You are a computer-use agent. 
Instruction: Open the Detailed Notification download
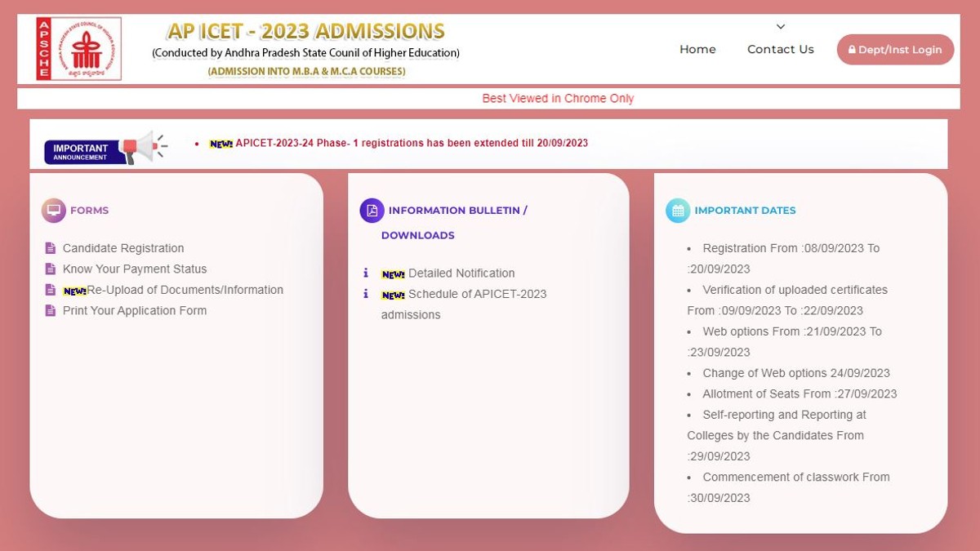coord(461,273)
